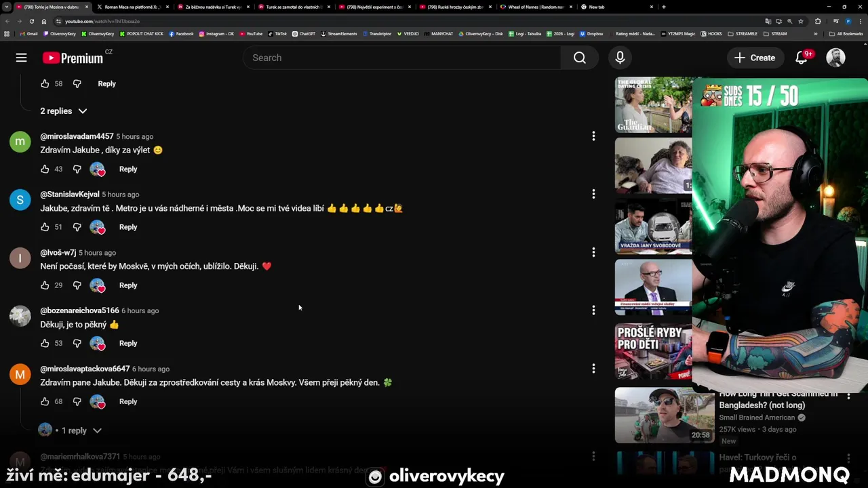Open options menu for @Ivoš-w7j comment

(x=593, y=252)
